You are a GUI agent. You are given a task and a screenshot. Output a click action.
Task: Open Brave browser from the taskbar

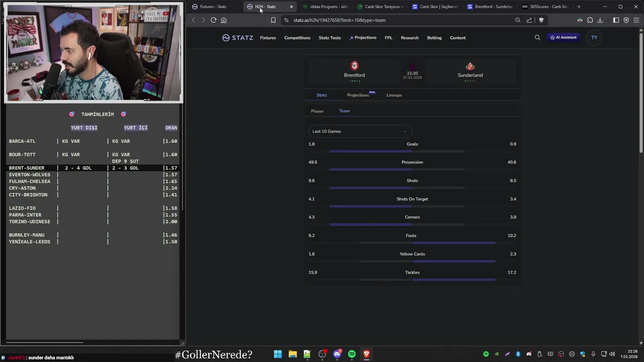pos(366,354)
